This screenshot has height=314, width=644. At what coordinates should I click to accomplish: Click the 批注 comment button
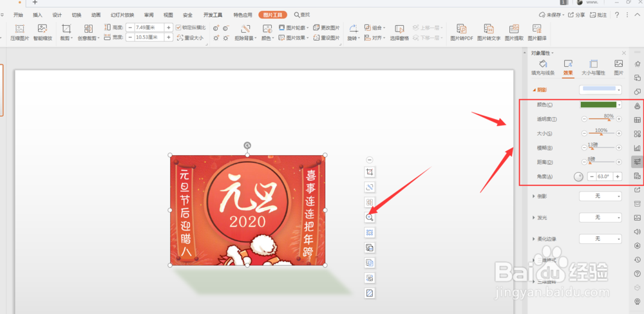pos(598,15)
